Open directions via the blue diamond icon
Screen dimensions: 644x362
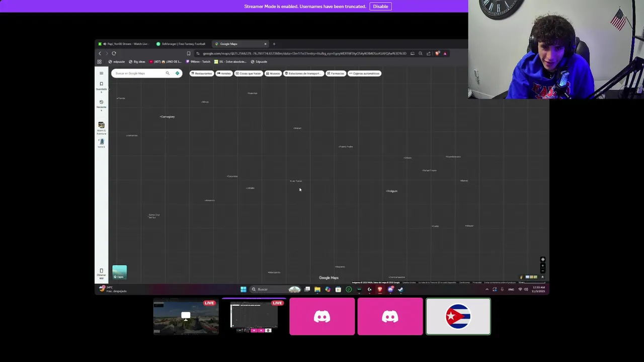pyautogui.click(x=177, y=73)
